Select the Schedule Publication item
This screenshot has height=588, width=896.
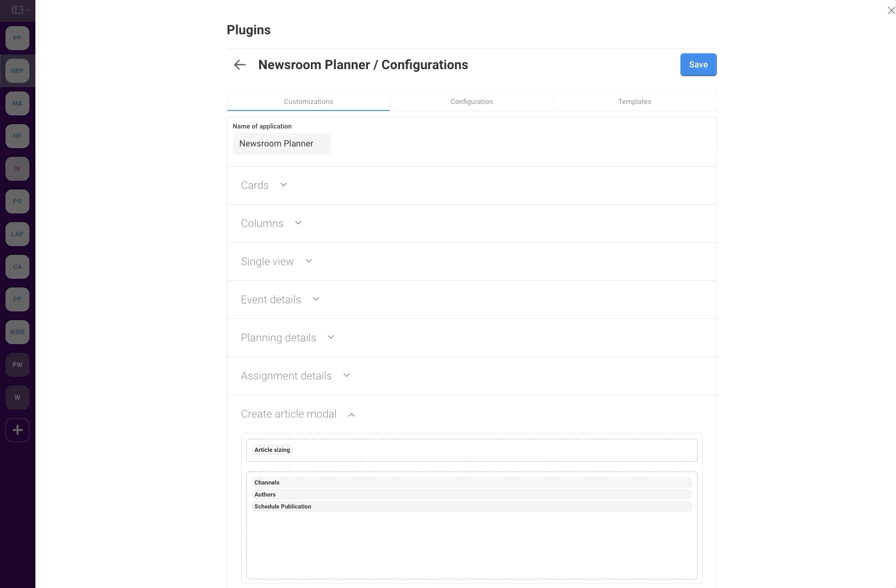click(283, 506)
